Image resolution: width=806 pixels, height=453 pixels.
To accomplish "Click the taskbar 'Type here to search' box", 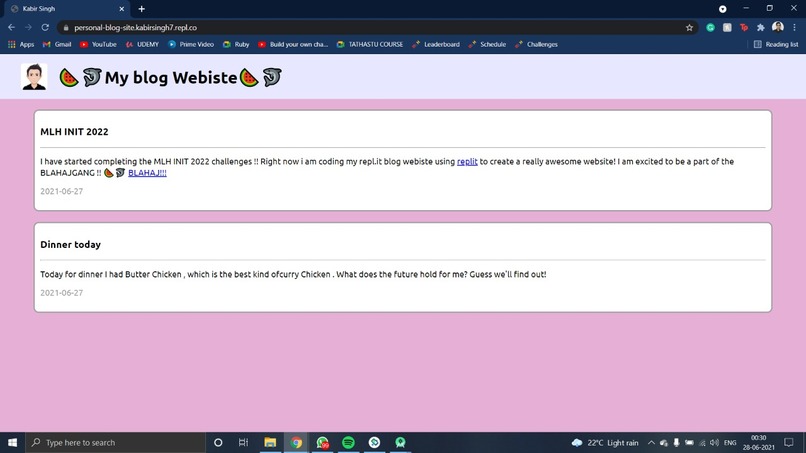I will (x=115, y=442).
